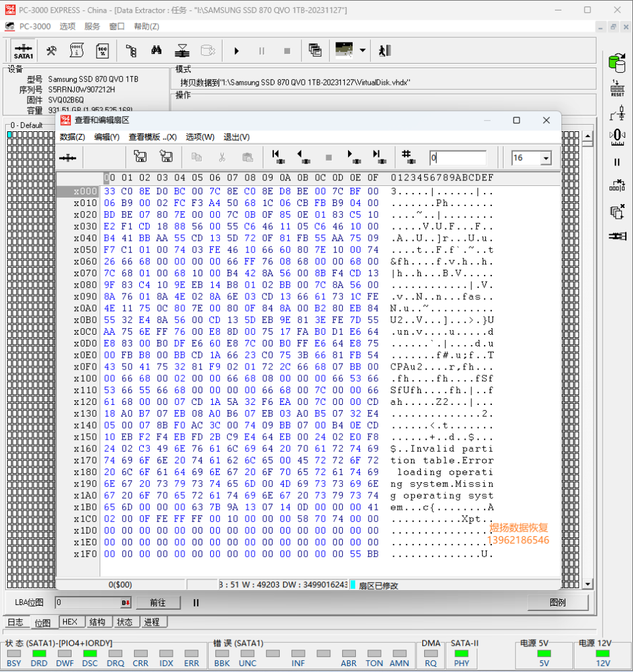Open the binary info scroll icon

click(76, 51)
